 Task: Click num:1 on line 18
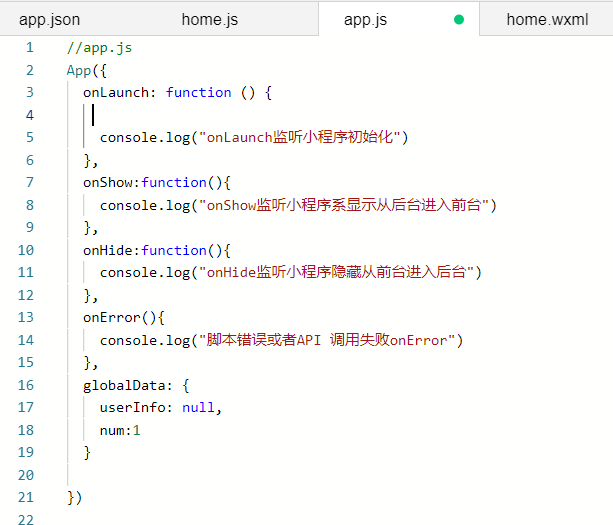pos(120,430)
